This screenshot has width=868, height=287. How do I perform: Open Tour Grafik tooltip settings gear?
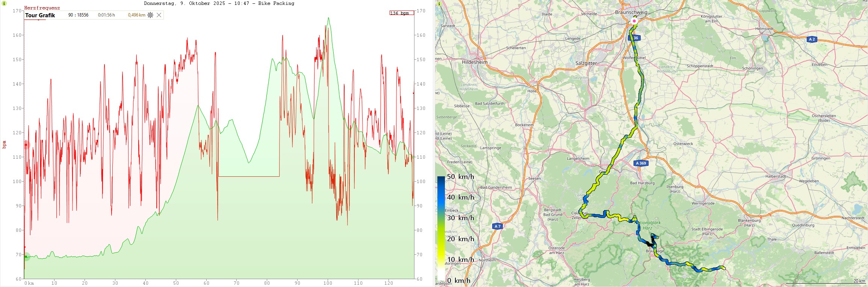click(150, 15)
